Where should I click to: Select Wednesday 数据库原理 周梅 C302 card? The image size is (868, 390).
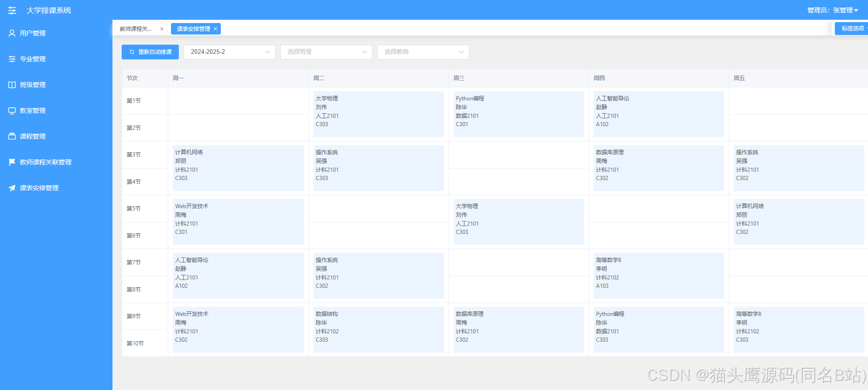(519, 330)
